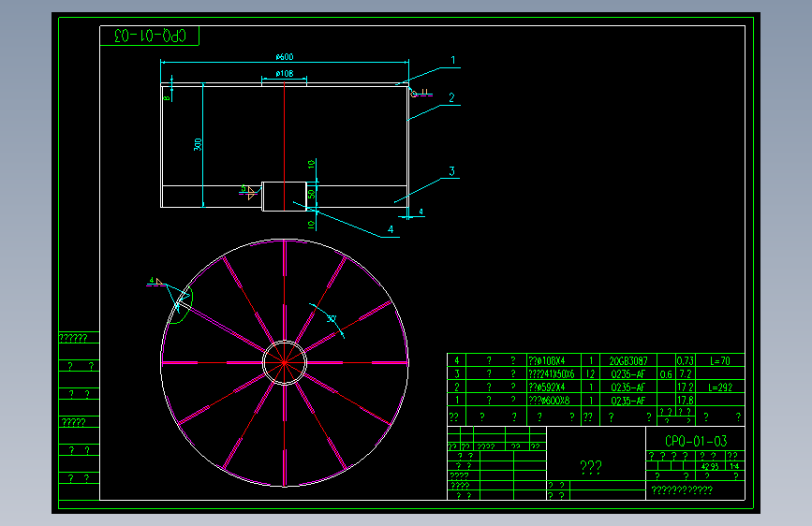This screenshot has width=812, height=526.
Task: Click the 20GB3087 material cell
Action: coord(628,361)
